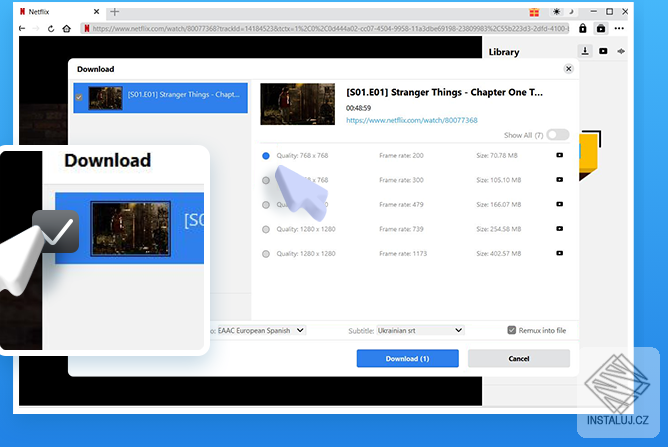This screenshot has width=668, height=447.
Task: Click the camera icon beside address bar
Action: point(601,29)
